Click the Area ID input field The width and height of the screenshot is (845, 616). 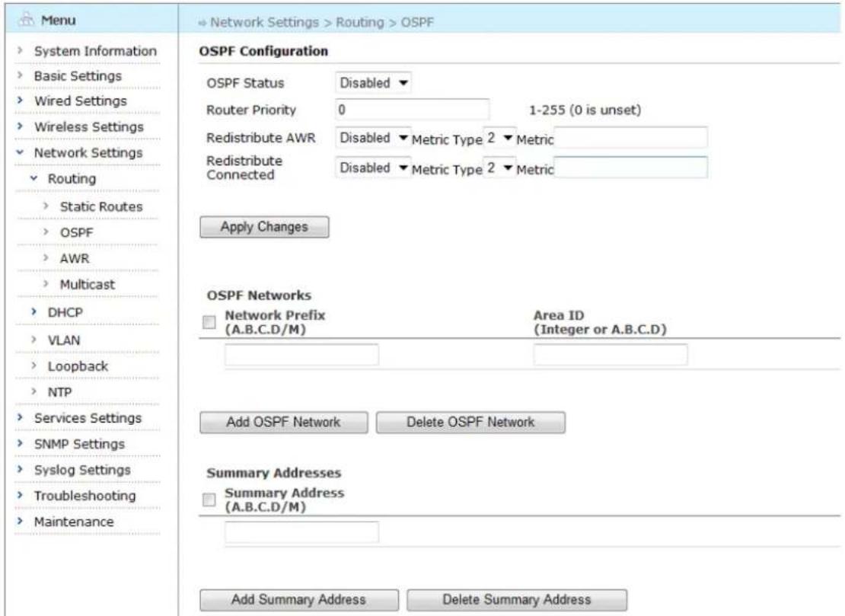click(611, 355)
